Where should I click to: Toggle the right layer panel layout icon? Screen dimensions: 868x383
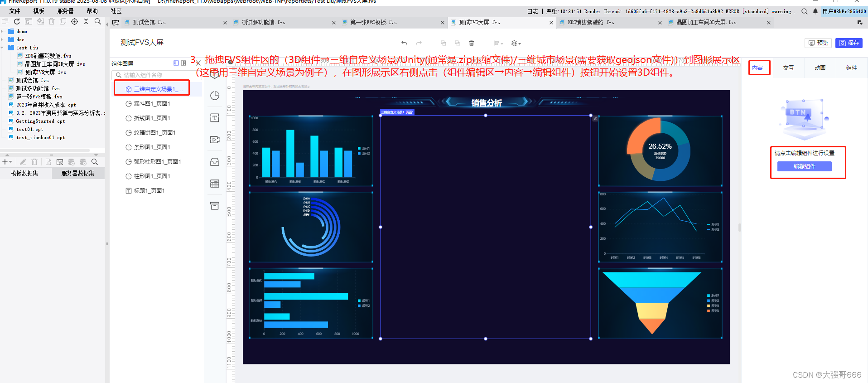pos(183,63)
